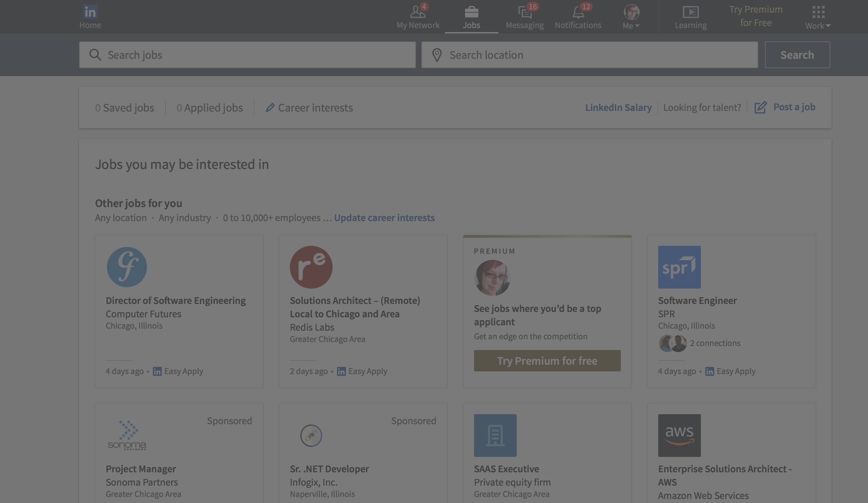This screenshot has height=503, width=868.
Task: Click the AWS company logo
Action: (x=679, y=435)
